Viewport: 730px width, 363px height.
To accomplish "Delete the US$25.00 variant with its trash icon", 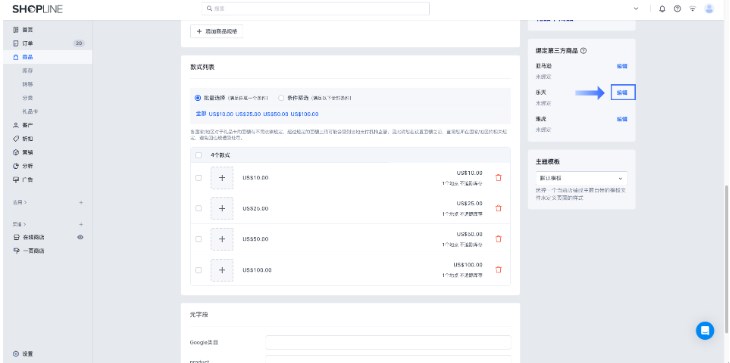I will pos(499,208).
